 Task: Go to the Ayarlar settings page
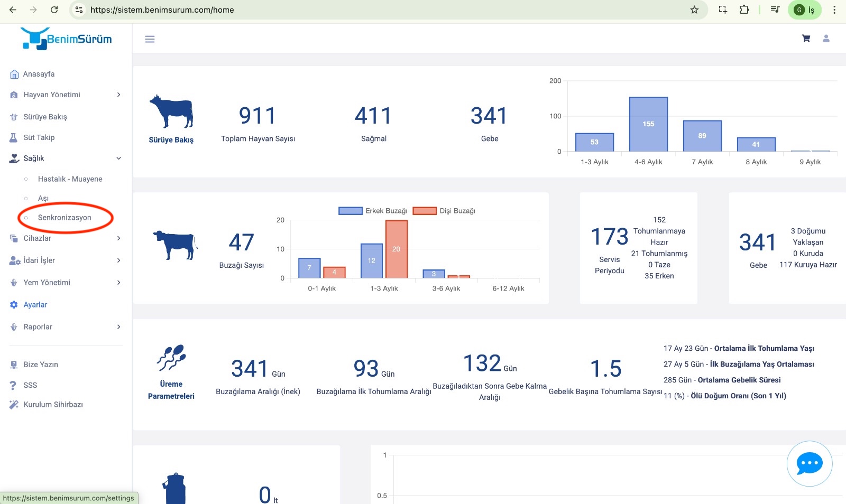coord(35,305)
